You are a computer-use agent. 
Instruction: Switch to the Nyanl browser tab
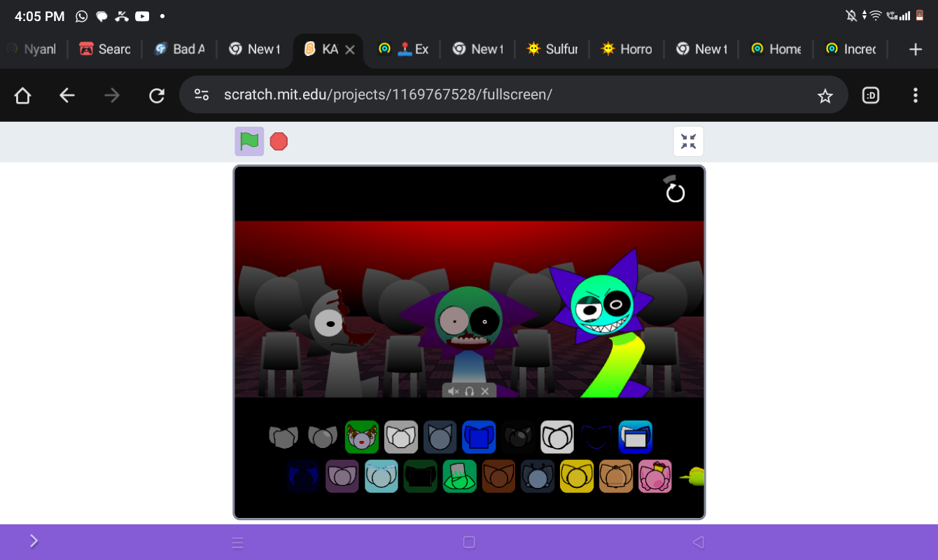pos(31,49)
